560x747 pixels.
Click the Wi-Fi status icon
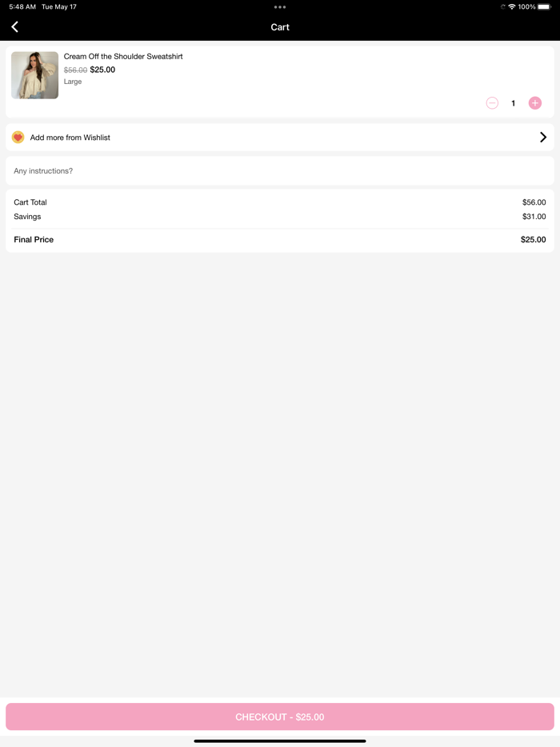(512, 6)
